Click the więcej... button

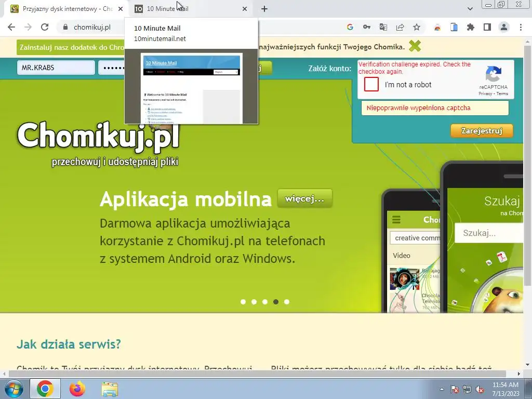coord(304,198)
